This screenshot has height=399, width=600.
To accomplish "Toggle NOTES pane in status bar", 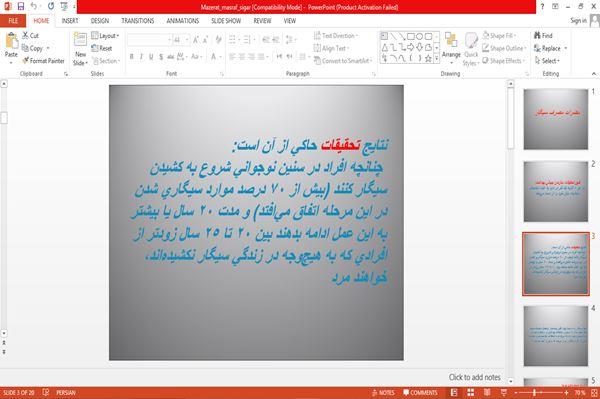I will pyautogui.click(x=383, y=392).
